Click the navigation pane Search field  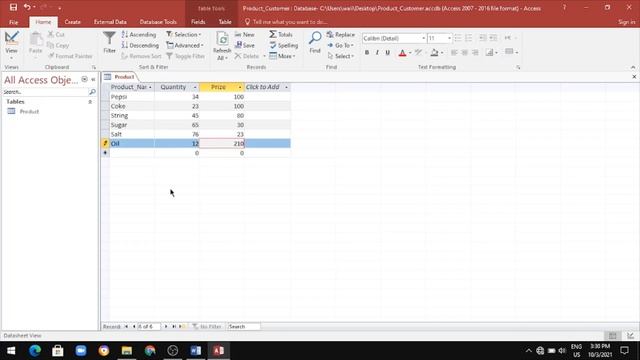click(x=46, y=92)
